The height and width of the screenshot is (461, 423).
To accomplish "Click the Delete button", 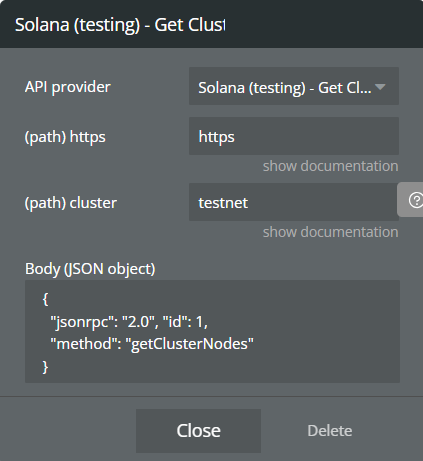I will [330, 431].
